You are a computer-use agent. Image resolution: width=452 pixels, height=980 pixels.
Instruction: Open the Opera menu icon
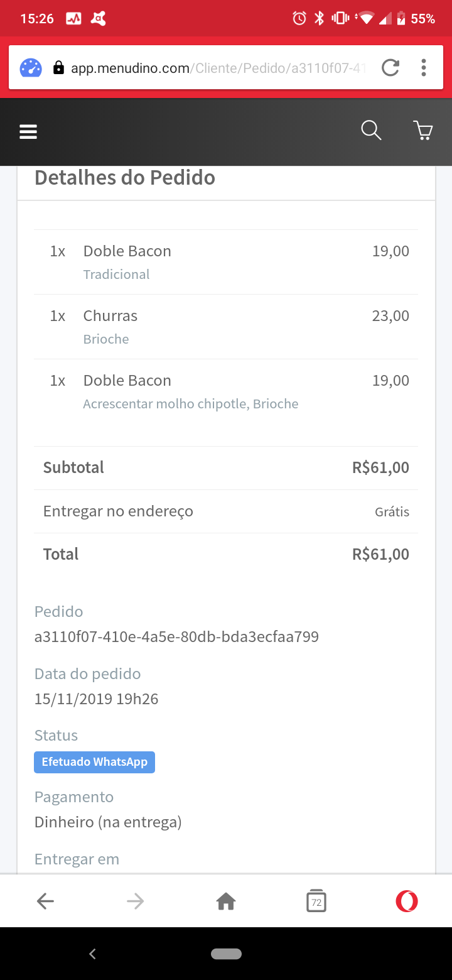click(407, 901)
